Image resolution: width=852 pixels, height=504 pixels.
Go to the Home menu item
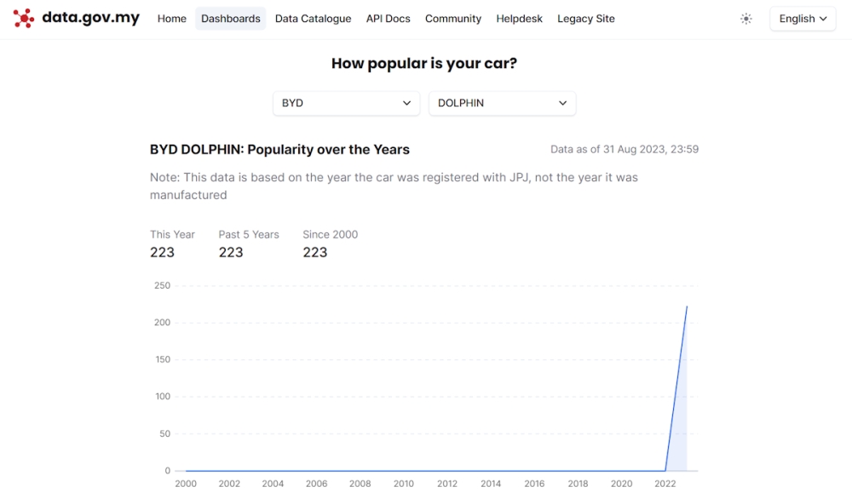[x=172, y=19]
